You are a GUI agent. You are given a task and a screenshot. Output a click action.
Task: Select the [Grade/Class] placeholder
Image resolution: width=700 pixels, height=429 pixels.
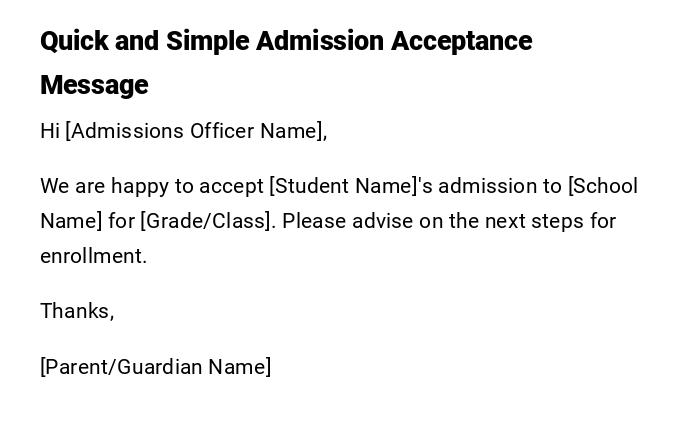click(x=206, y=221)
